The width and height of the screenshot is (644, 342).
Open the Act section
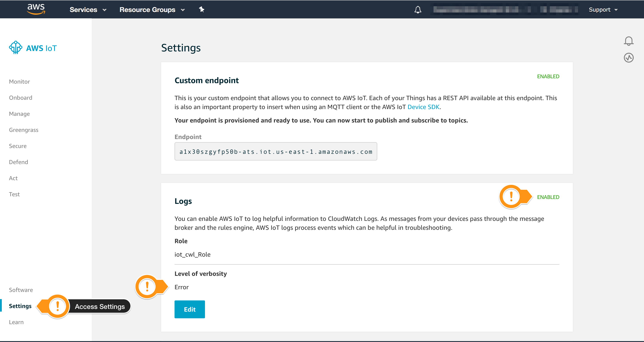coord(13,178)
